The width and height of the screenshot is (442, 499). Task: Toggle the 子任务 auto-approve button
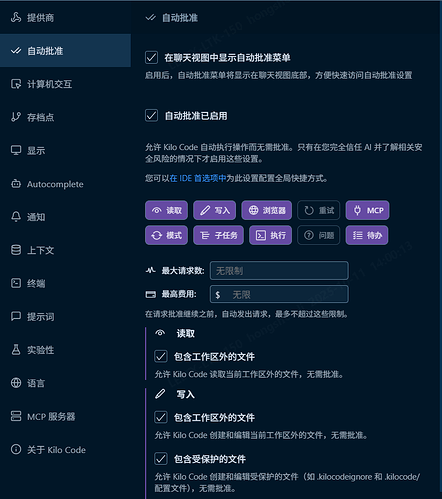[x=218, y=235]
